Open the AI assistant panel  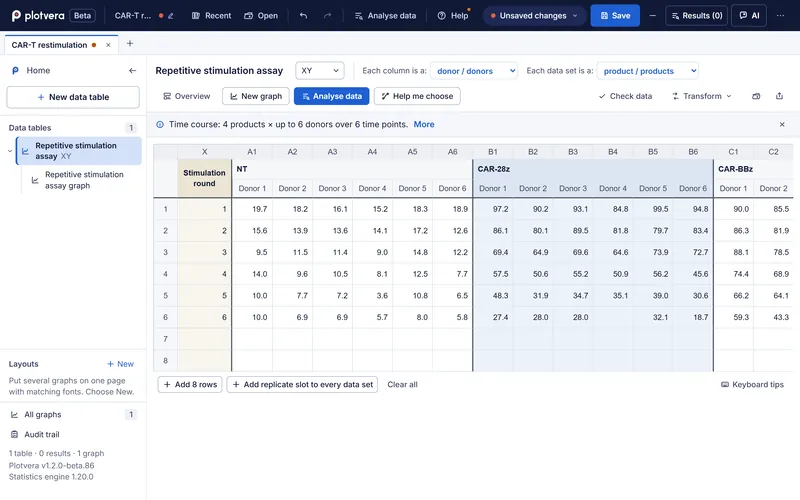[x=749, y=16]
